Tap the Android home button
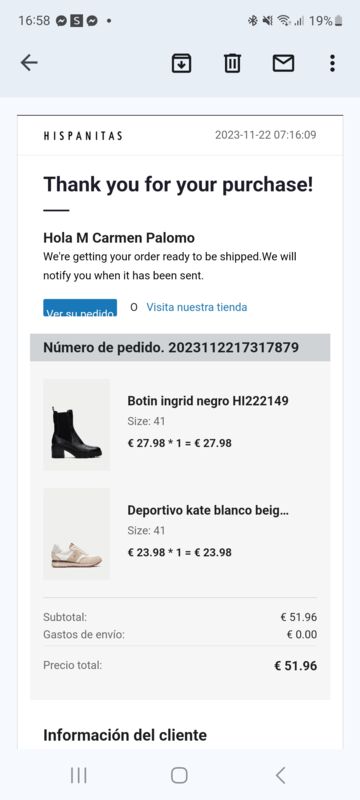This screenshot has width=360, height=800. pos(179,775)
